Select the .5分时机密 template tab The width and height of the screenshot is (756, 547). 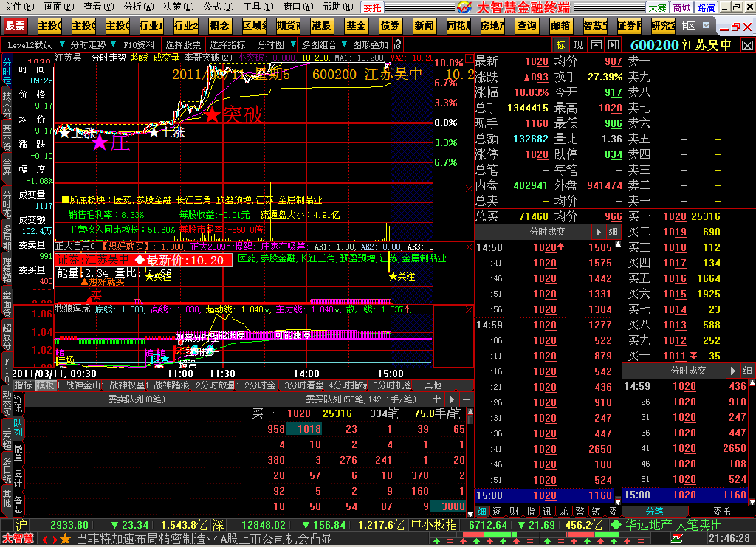click(391, 385)
